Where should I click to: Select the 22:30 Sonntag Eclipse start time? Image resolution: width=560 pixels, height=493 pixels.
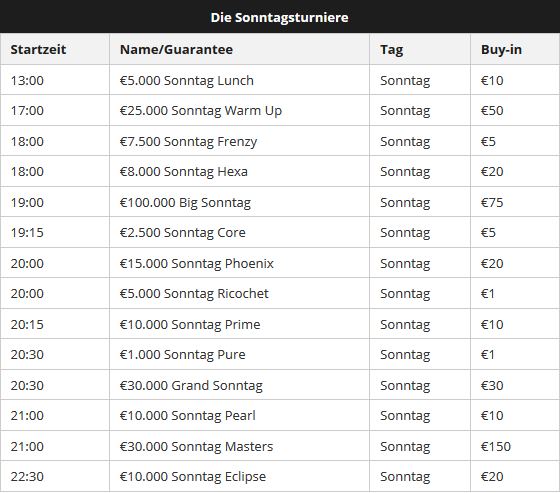(27, 477)
